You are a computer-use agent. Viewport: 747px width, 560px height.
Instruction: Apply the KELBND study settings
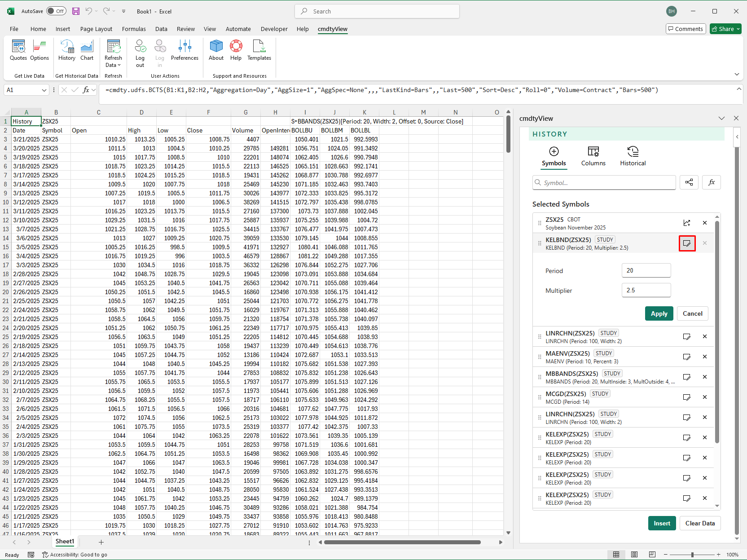coord(659,313)
